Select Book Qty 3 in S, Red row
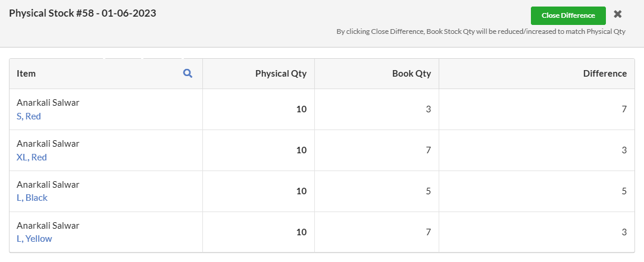Screen dimensions: 644x262 click(x=429, y=109)
